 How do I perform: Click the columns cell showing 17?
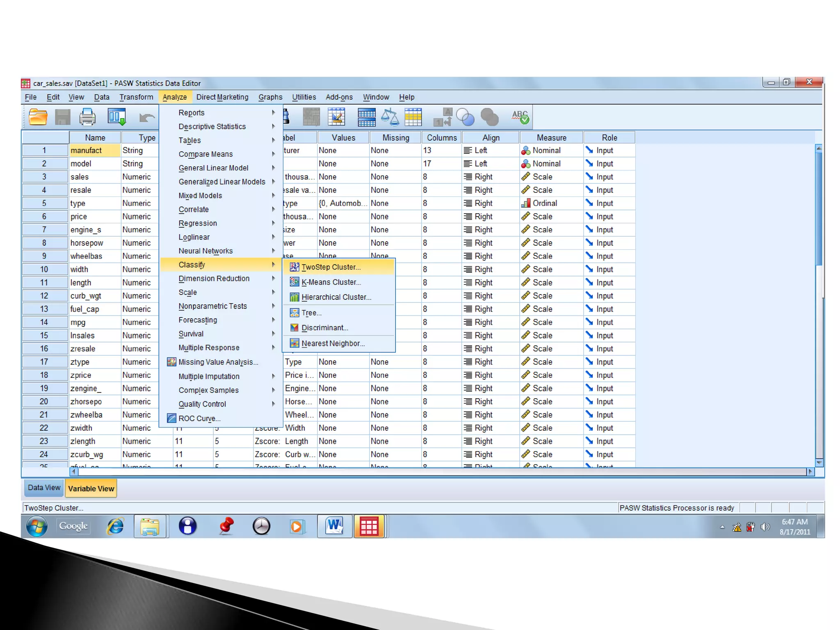click(x=442, y=164)
